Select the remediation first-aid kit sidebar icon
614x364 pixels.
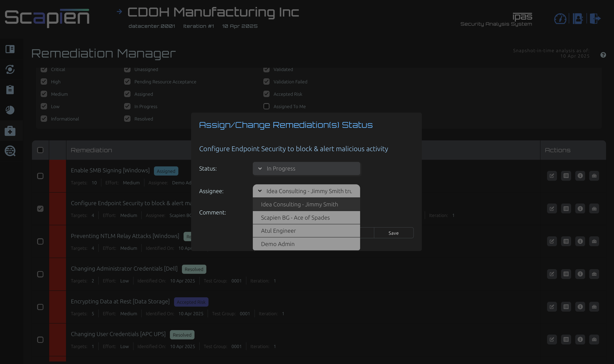(10, 131)
